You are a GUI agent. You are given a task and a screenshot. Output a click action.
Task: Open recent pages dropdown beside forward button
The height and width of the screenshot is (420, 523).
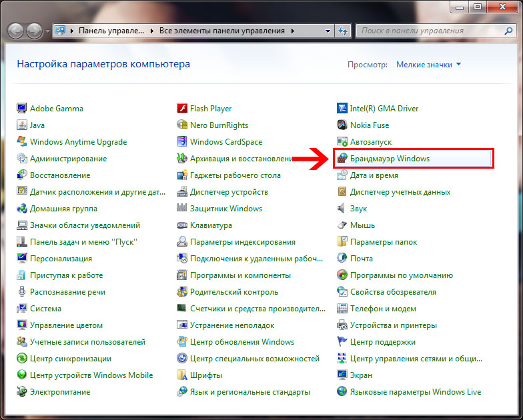(x=47, y=31)
